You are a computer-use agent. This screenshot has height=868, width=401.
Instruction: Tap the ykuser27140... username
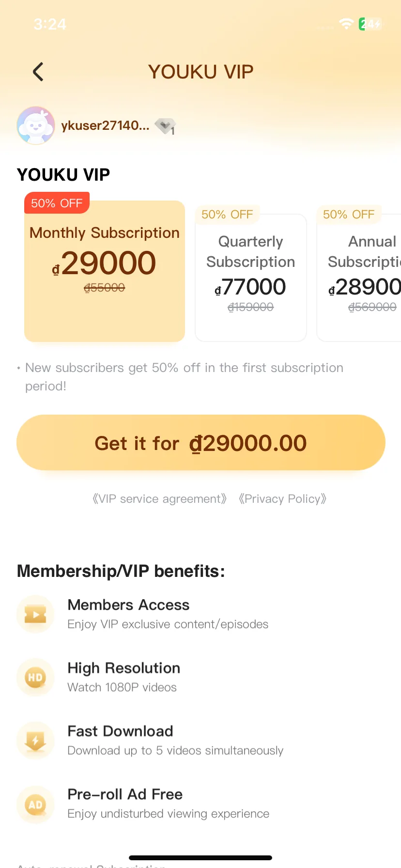point(105,125)
